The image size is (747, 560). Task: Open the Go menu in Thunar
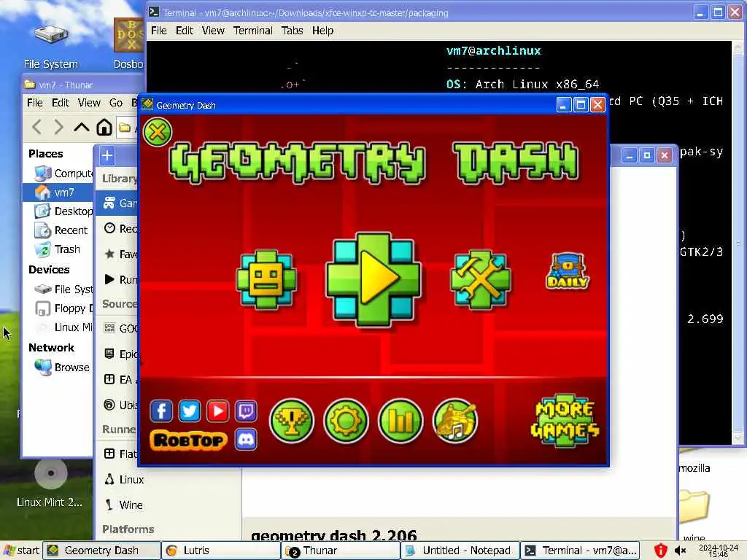tap(116, 103)
